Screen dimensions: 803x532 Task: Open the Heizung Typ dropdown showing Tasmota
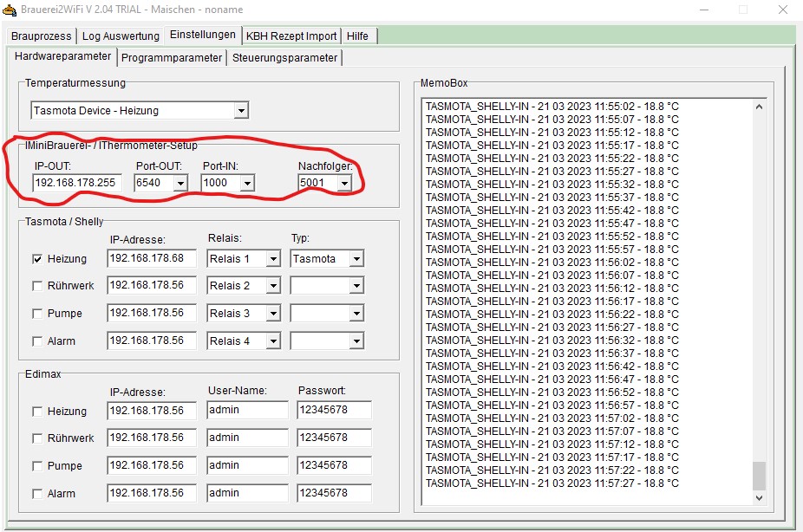pos(356,259)
